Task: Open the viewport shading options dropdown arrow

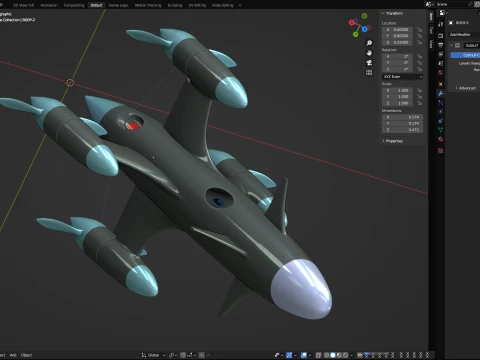Action: coord(351,355)
